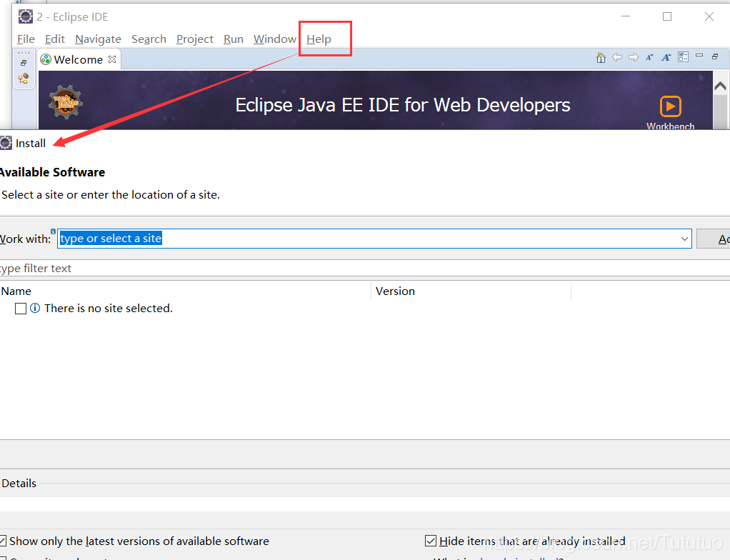730x560 pixels.
Task: Select the Welcome tab
Action: 79,59
